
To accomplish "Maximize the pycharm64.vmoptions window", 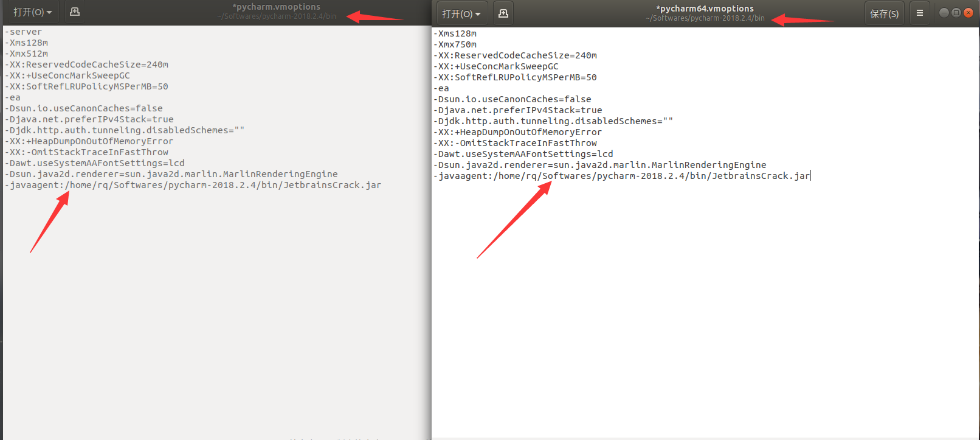I will (x=956, y=13).
